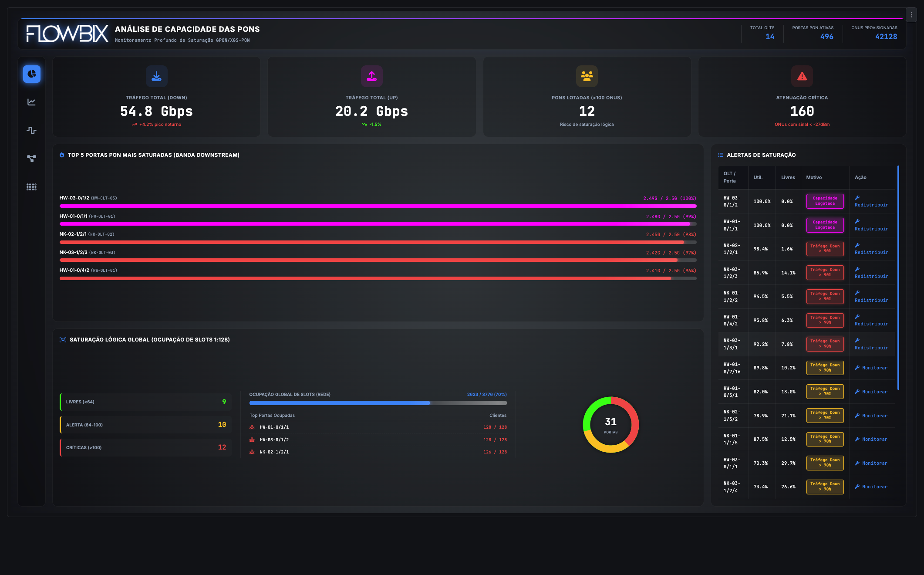This screenshot has width=924, height=575.
Task: Click Tráfego Down > 90% badge for NK-02-1/2/1
Action: [825, 249]
